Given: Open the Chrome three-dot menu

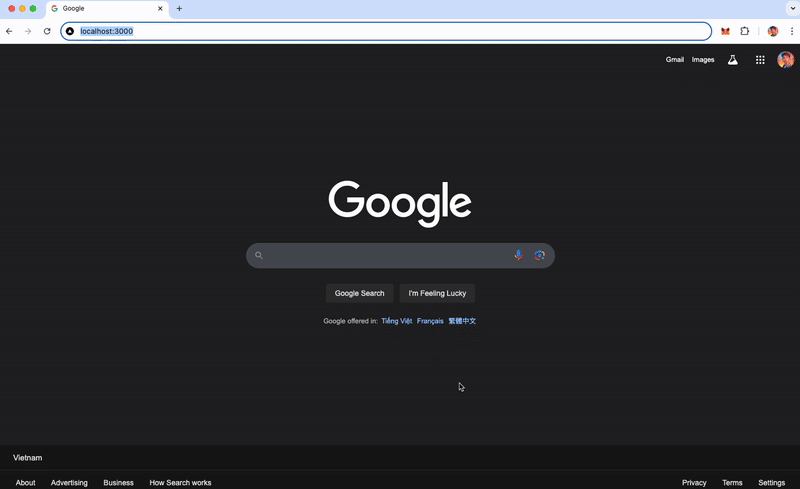Looking at the screenshot, I should click(x=791, y=31).
